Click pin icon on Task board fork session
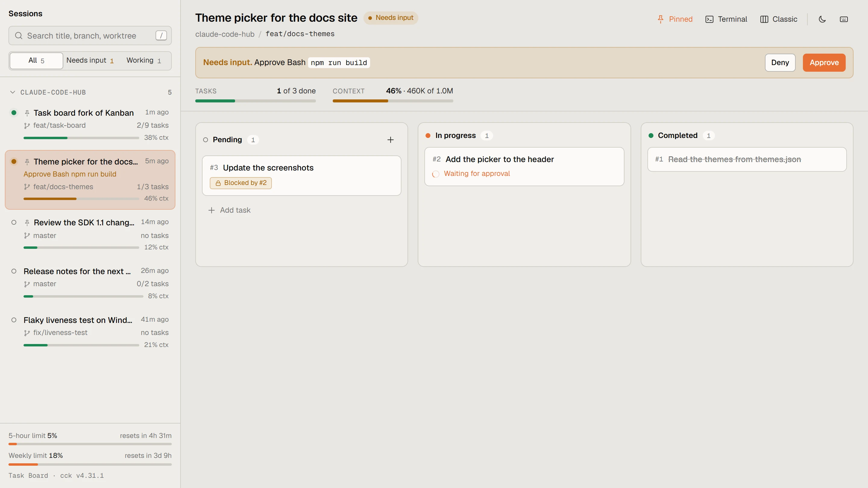The image size is (868, 488). [x=27, y=113]
